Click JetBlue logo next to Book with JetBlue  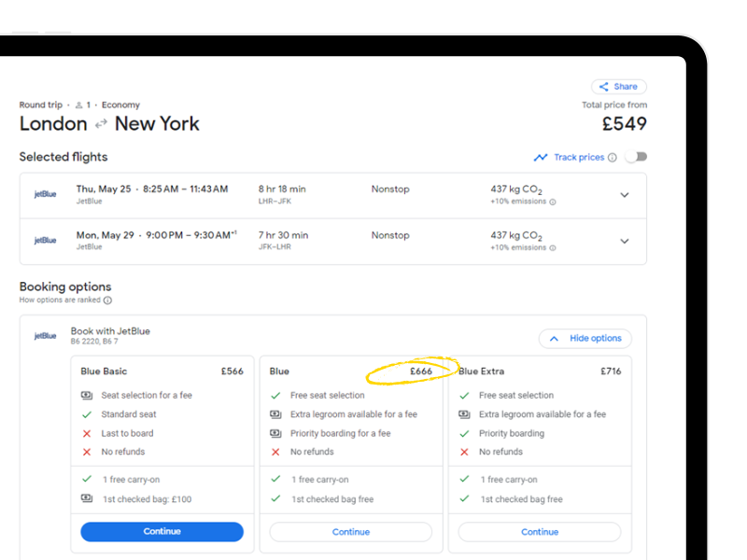coord(46,336)
